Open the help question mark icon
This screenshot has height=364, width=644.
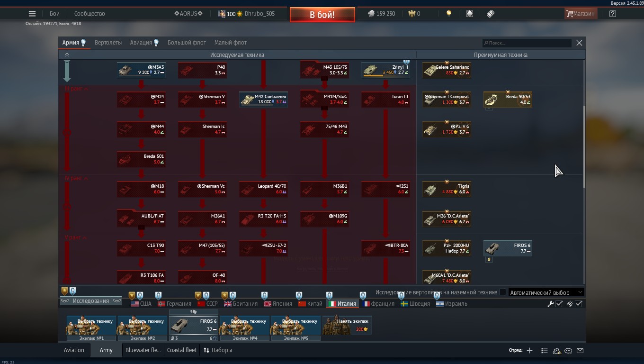(613, 14)
